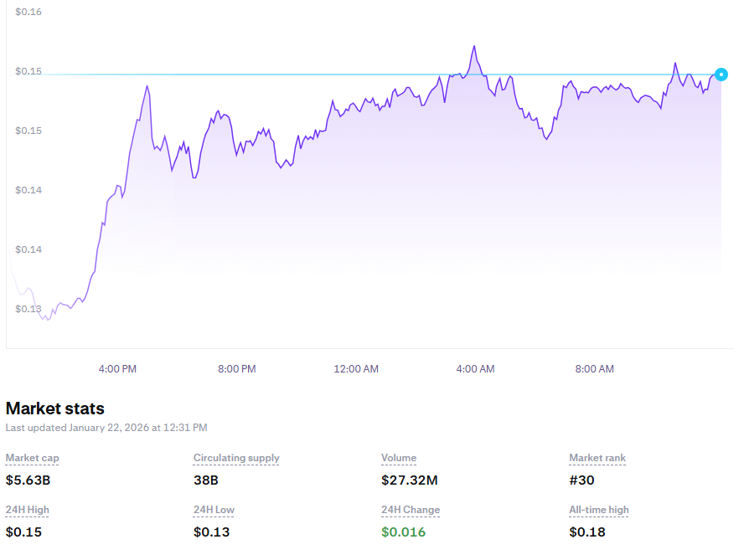
Task: Click the 8:00 AM time axis label
Action: point(594,368)
